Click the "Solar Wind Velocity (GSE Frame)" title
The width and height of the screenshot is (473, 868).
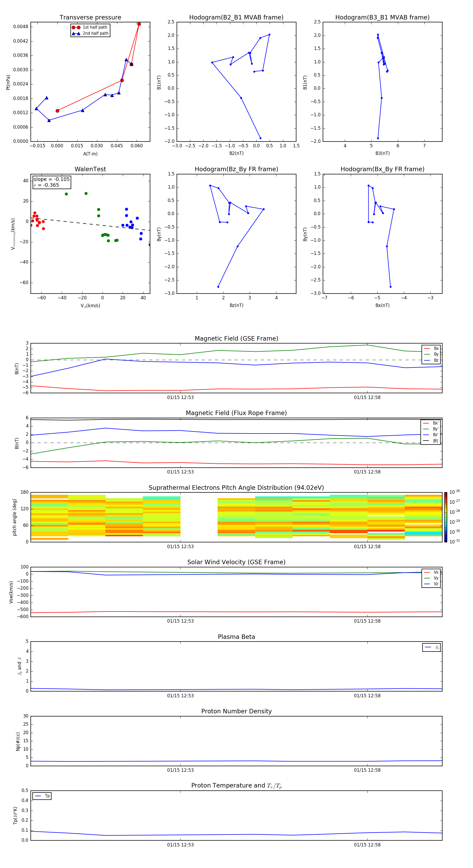point(236,562)
